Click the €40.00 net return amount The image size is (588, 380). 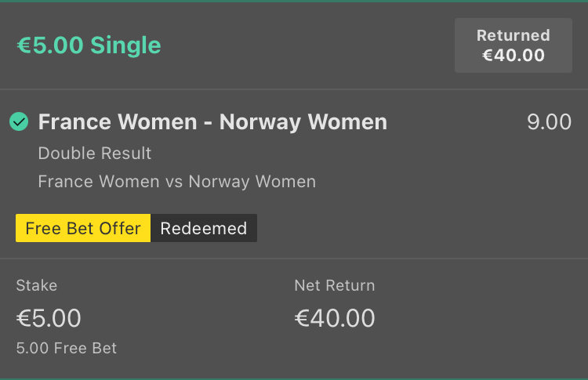pyautogui.click(x=335, y=318)
